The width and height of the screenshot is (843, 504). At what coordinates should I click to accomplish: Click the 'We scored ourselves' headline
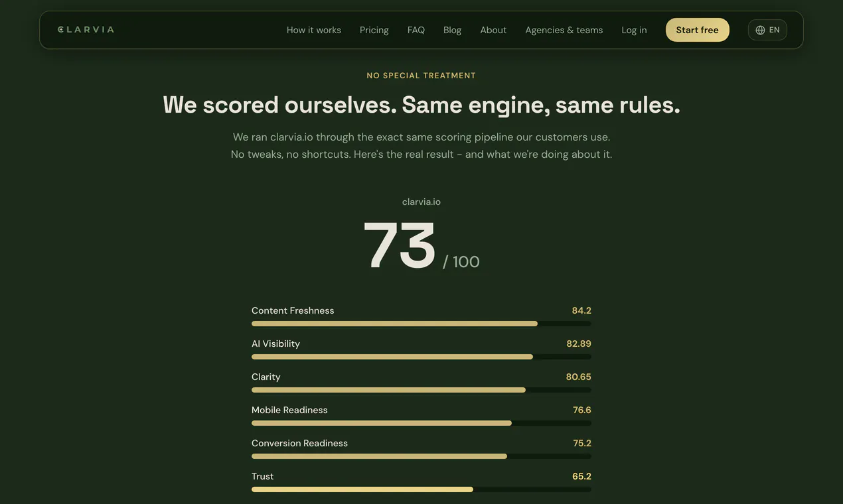click(421, 105)
